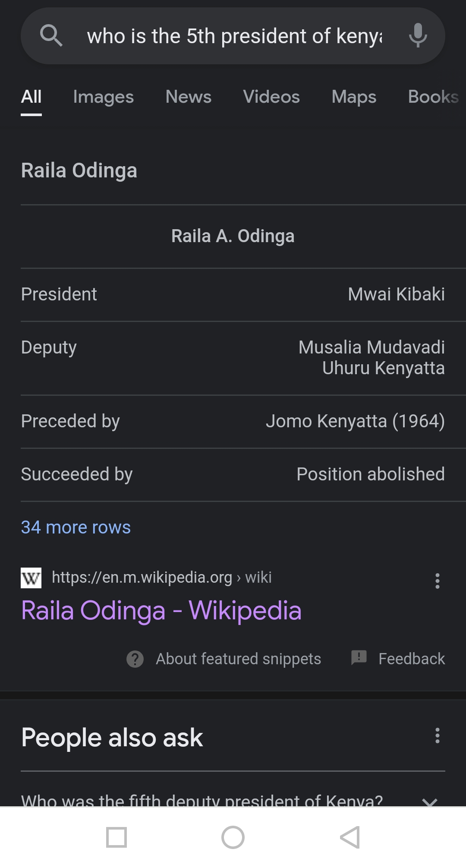This screenshot has height=868, width=466.
Task: Expand 34 more rows
Action: pyautogui.click(x=76, y=527)
